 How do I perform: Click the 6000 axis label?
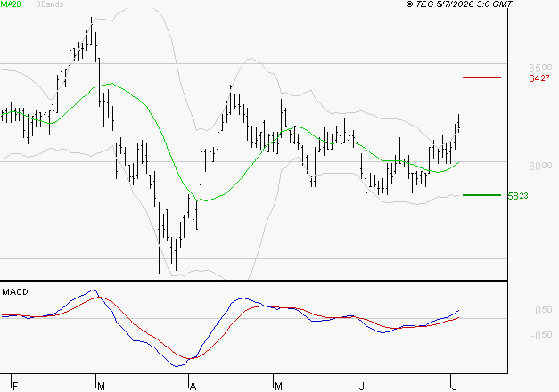pos(540,166)
